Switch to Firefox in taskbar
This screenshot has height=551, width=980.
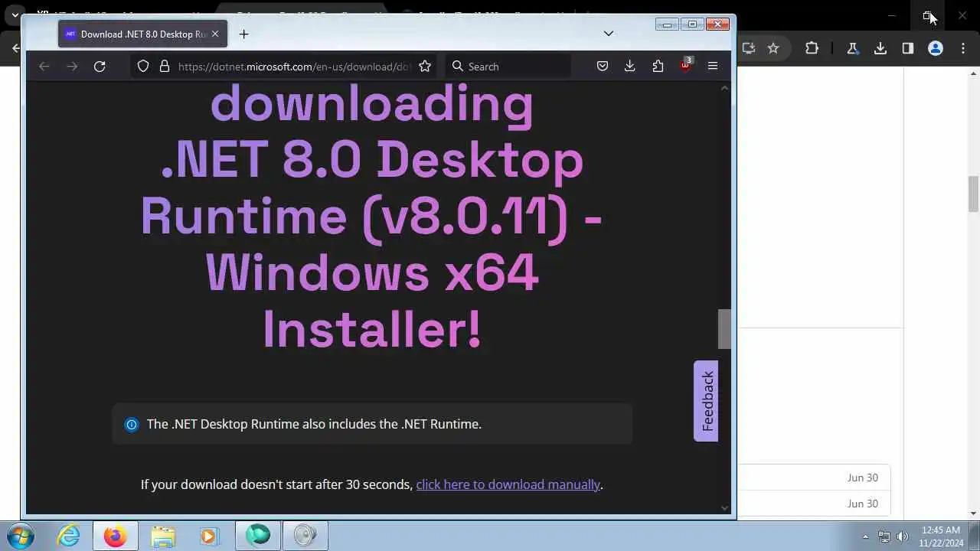(x=116, y=536)
